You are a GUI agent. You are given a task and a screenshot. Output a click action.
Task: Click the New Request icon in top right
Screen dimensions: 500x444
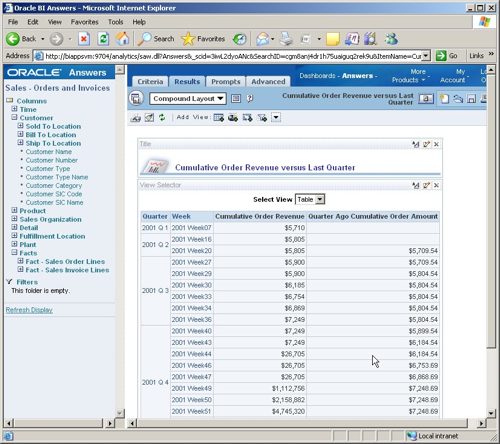tap(444, 99)
